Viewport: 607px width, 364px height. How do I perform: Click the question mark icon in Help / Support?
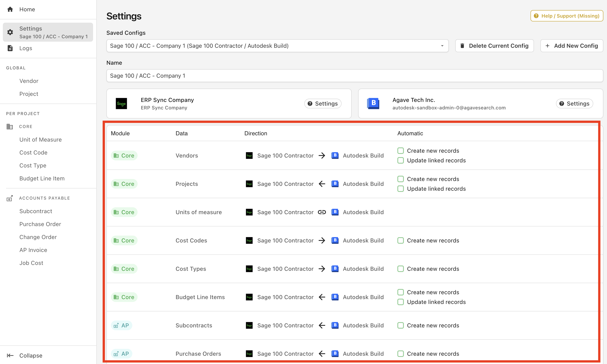point(536,16)
